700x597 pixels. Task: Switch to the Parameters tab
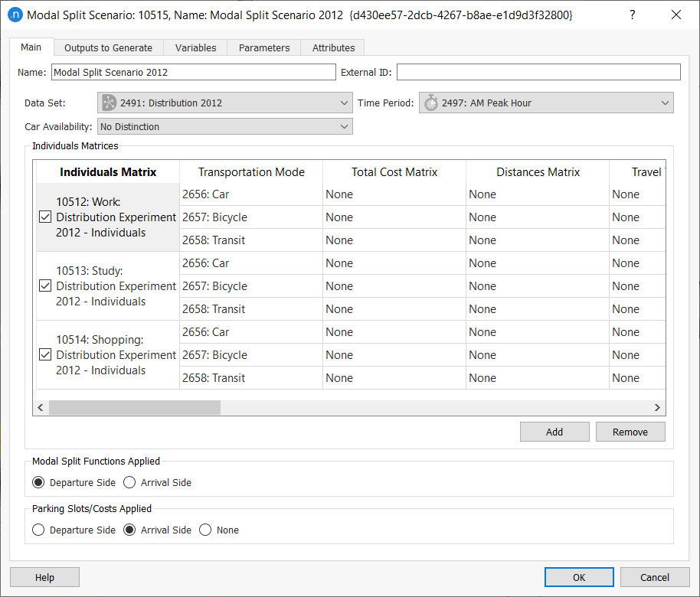click(263, 47)
